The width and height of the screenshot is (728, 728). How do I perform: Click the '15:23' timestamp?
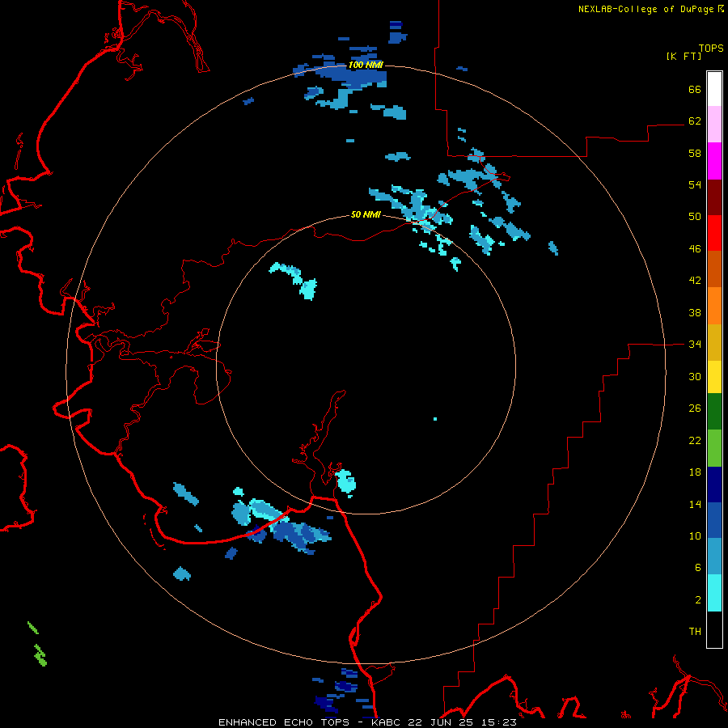coord(497,722)
